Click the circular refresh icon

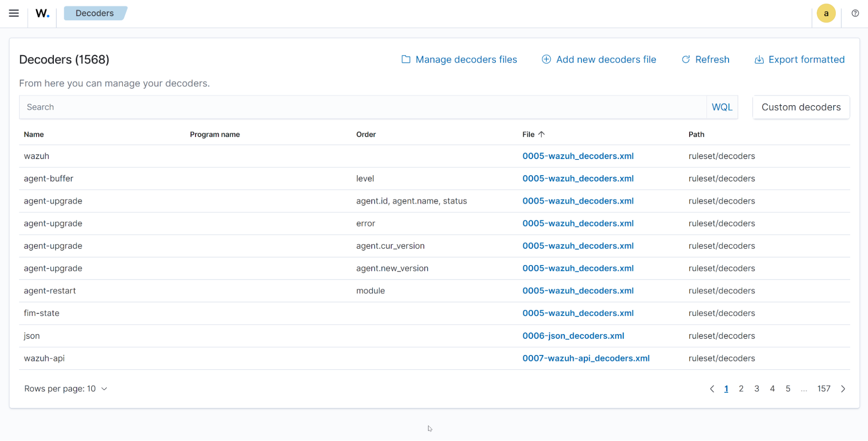pos(686,60)
